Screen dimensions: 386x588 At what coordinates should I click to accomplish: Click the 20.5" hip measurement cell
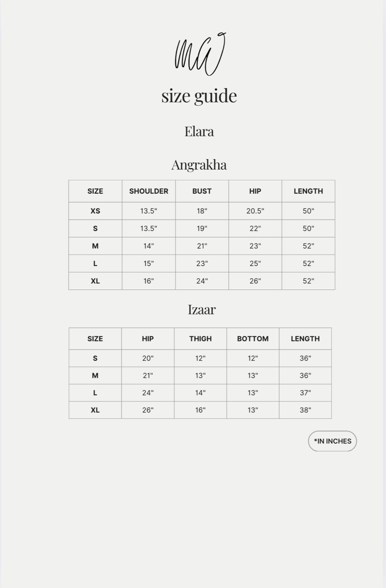255,211
